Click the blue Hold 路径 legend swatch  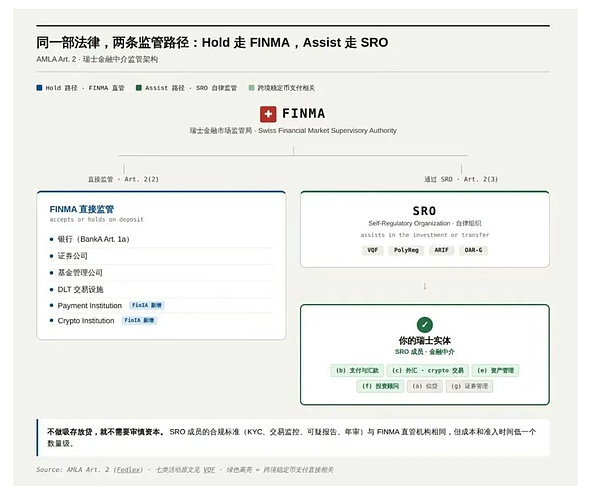(39, 88)
